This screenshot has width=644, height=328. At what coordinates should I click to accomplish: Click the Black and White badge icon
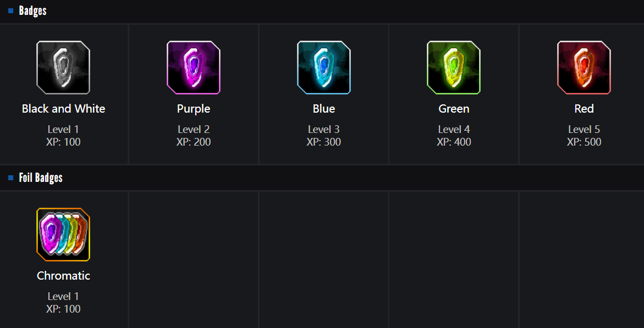pyautogui.click(x=63, y=68)
